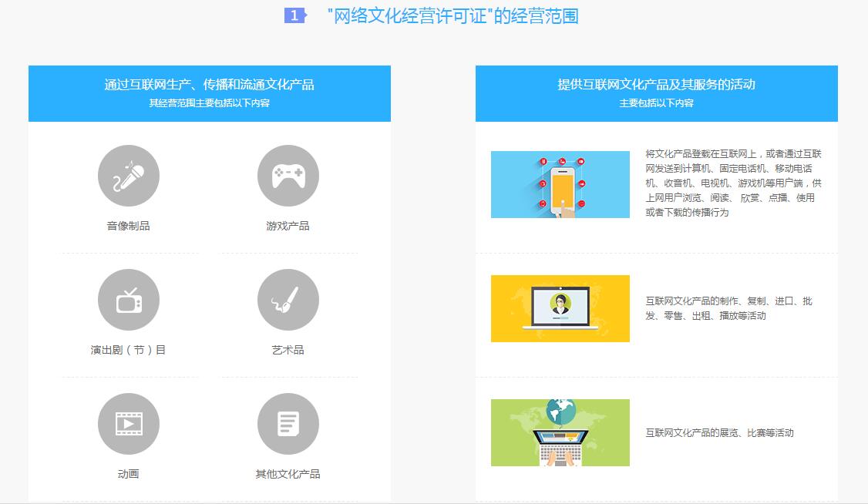
Task: Open the smartphone illustration on blue background
Action: click(x=560, y=184)
